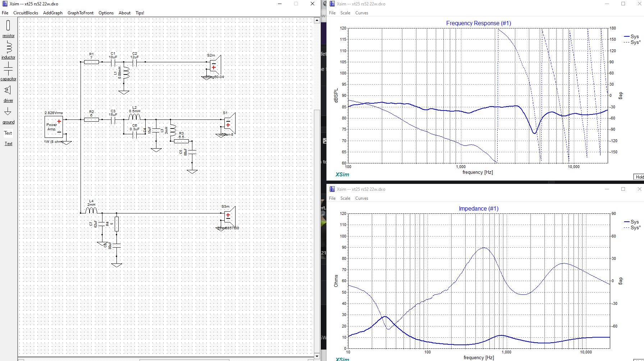This screenshot has height=361, width=644.
Task: Select resistor R2 in the schematic
Action: pos(91,119)
